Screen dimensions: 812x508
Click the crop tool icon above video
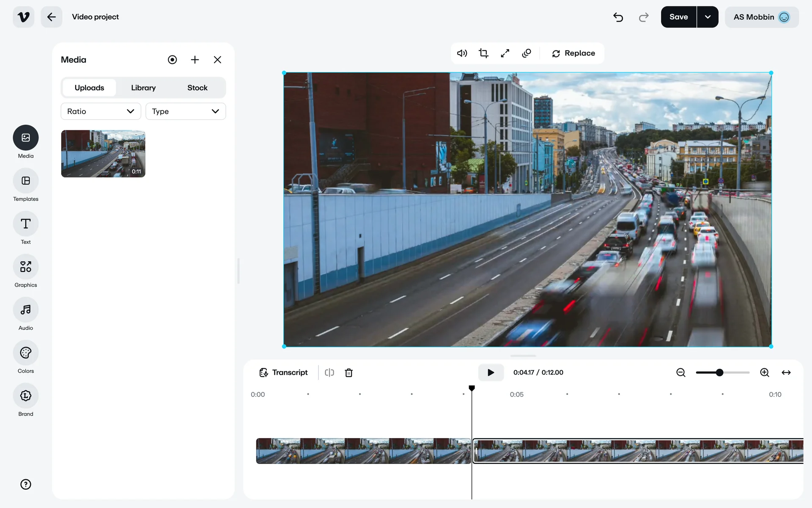pyautogui.click(x=483, y=53)
